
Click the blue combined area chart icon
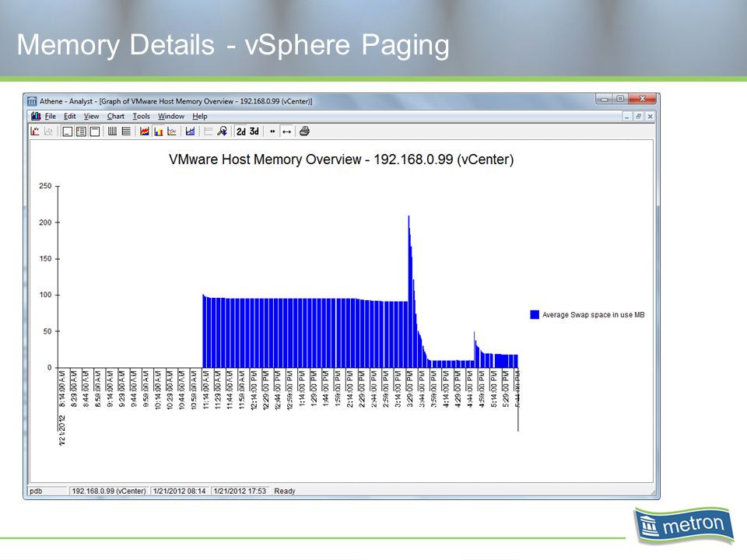(190, 131)
